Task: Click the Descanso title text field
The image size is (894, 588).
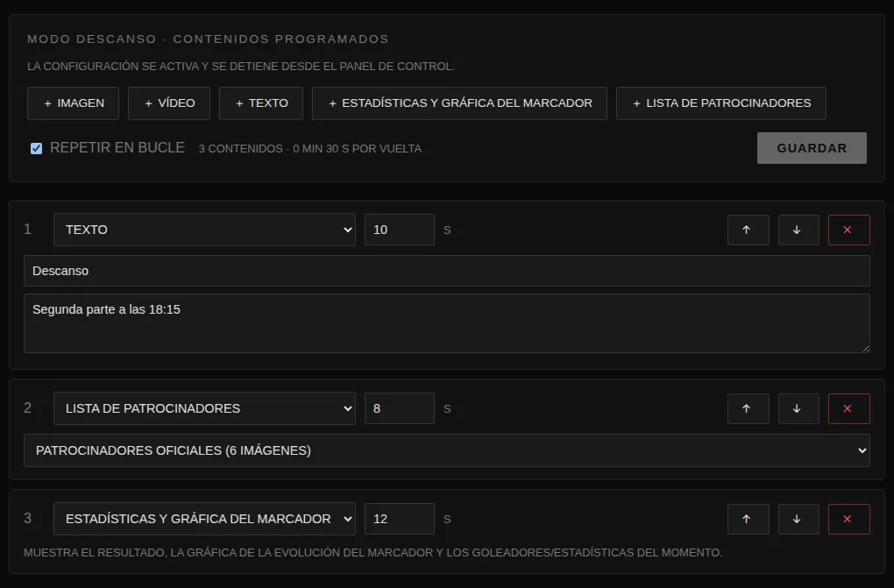Action: click(x=446, y=271)
